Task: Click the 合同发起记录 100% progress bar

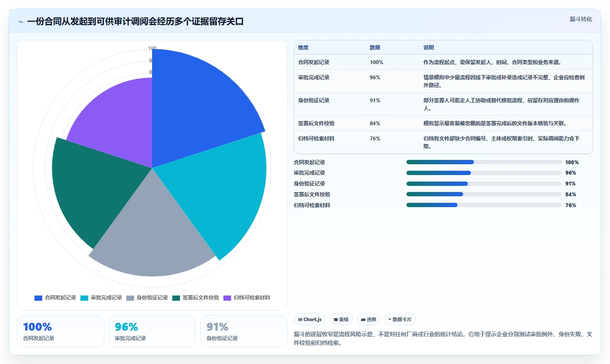Action: [484, 162]
